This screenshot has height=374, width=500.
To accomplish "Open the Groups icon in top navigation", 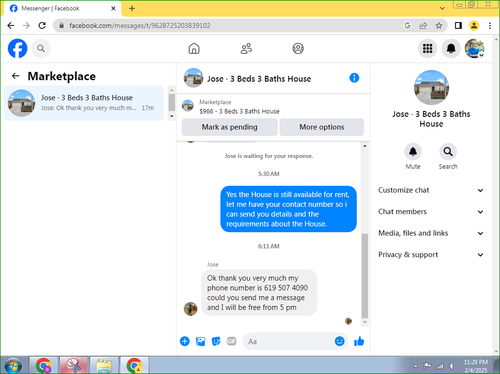I will [298, 49].
